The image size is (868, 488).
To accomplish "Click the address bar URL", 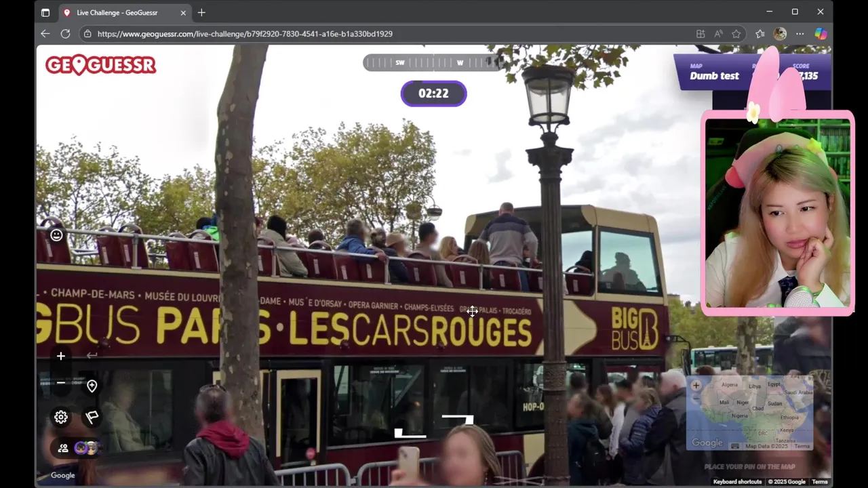I will (245, 34).
